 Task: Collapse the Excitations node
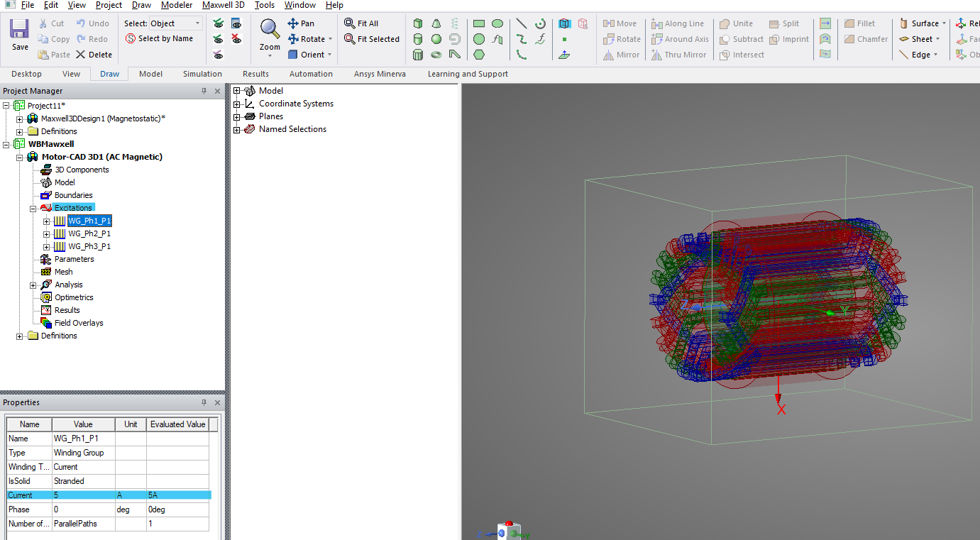[33, 208]
